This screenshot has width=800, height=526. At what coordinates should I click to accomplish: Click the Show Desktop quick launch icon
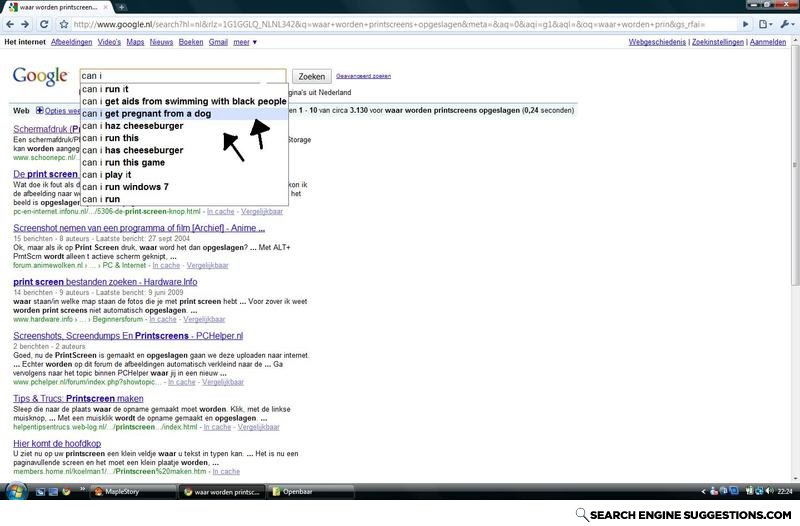[40, 492]
